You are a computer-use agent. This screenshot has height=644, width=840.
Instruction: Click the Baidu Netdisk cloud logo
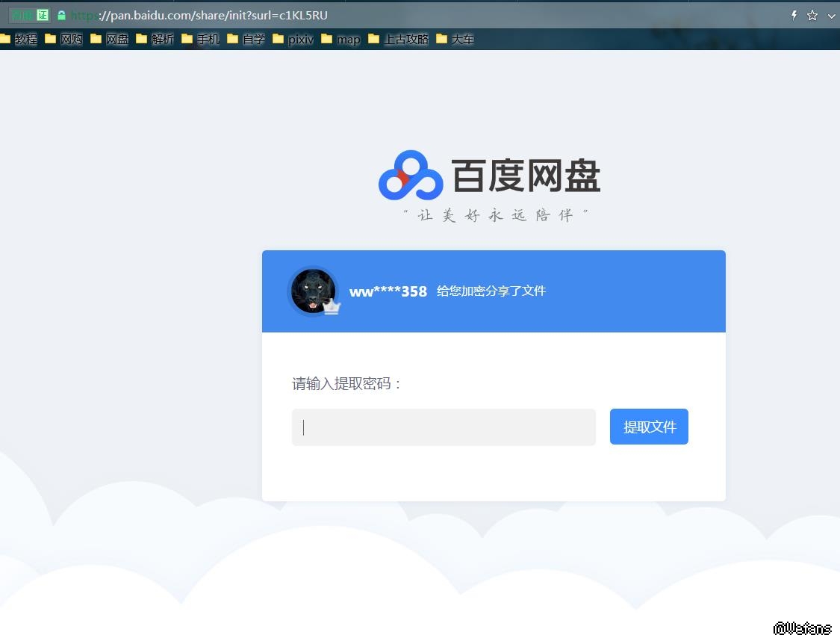pyautogui.click(x=411, y=176)
